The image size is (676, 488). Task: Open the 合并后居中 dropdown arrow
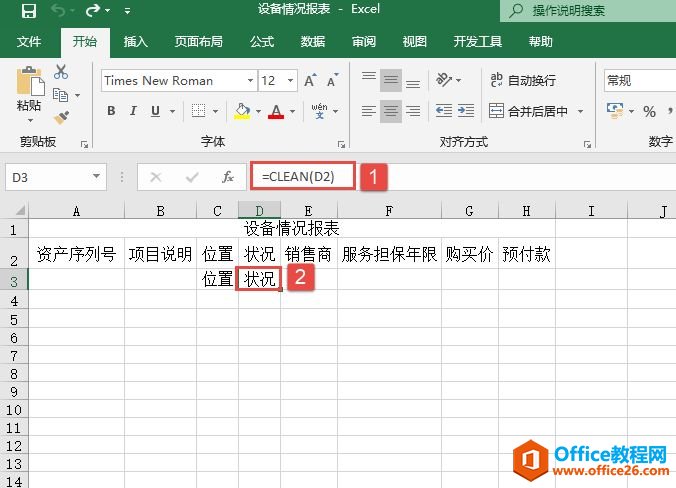580,111
